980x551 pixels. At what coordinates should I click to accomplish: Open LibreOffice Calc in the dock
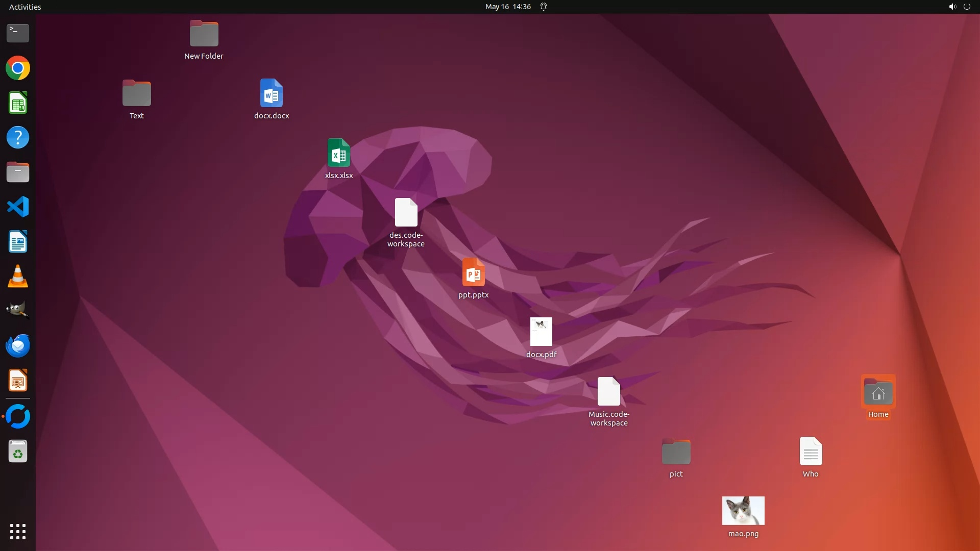[18, 103]
